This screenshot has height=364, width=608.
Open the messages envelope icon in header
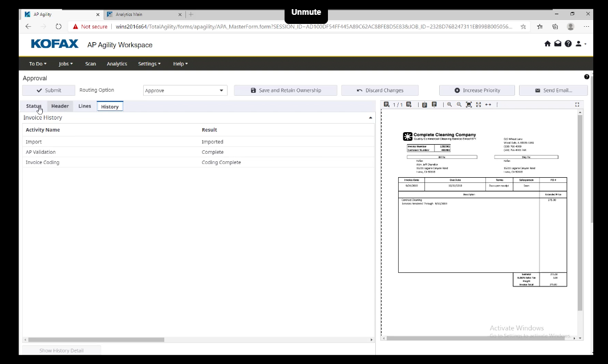coord(558,44)
